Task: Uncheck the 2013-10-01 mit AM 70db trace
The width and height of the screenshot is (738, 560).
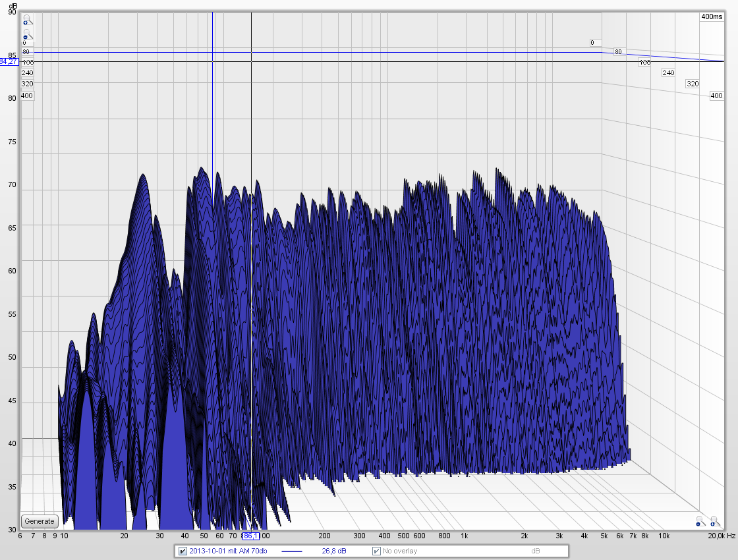Action: point(183,551)
